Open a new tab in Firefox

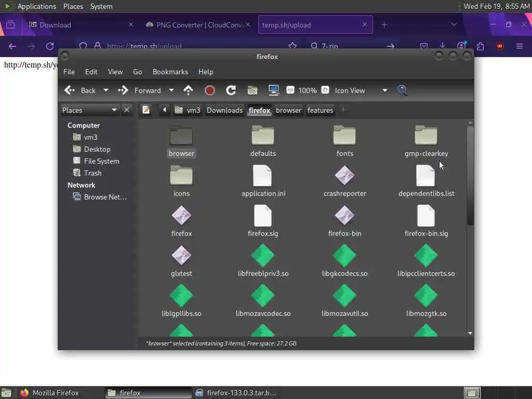pos(384,25)
